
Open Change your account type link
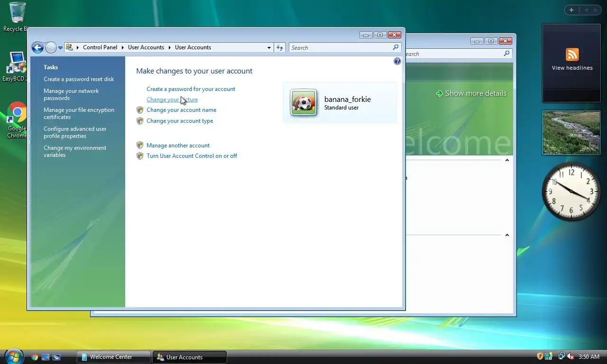[x=180, y=121]
